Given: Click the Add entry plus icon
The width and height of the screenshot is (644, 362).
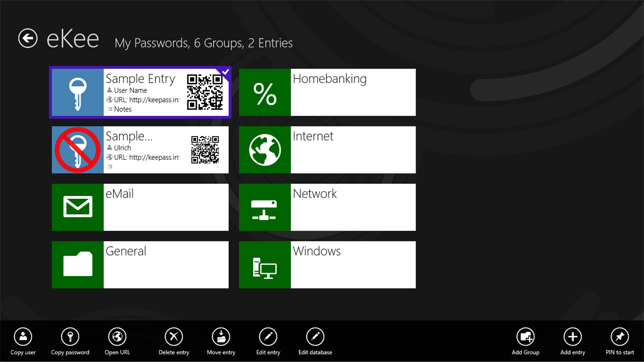Looking at the screenshot, I should point(572,337).
